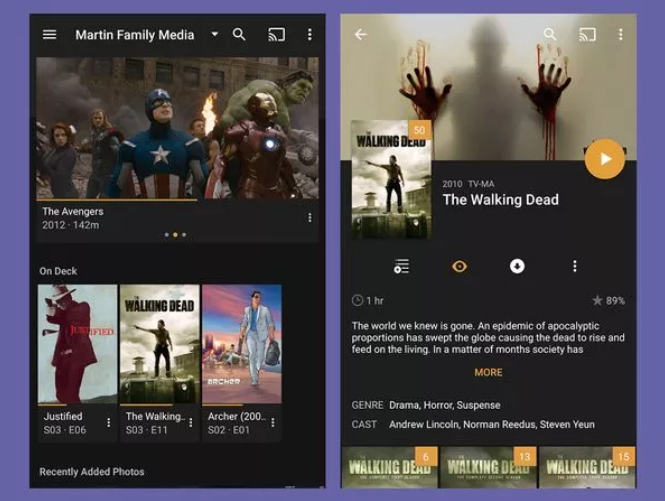
Task: Click cast list Andrew Lincoln, Norman Reedus
Action: tap(492, 425)
